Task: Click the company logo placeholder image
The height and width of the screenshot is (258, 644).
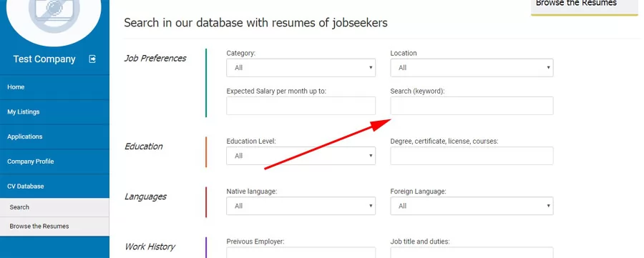Action: click(54, 16)
